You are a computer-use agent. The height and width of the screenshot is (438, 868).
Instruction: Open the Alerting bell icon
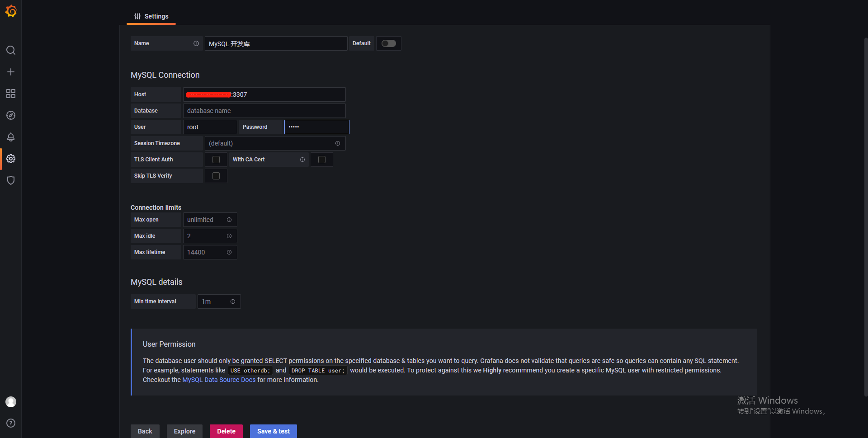[11, 137]
